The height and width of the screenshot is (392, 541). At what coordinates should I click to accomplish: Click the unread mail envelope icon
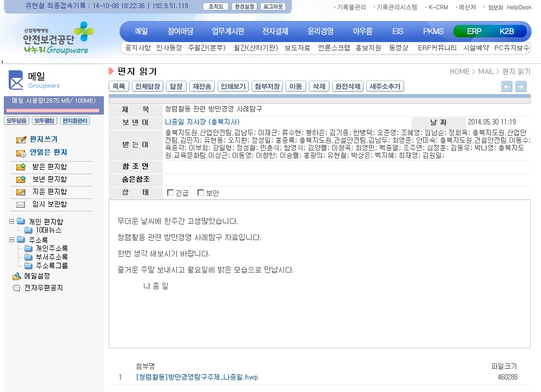tap(21, 153)
